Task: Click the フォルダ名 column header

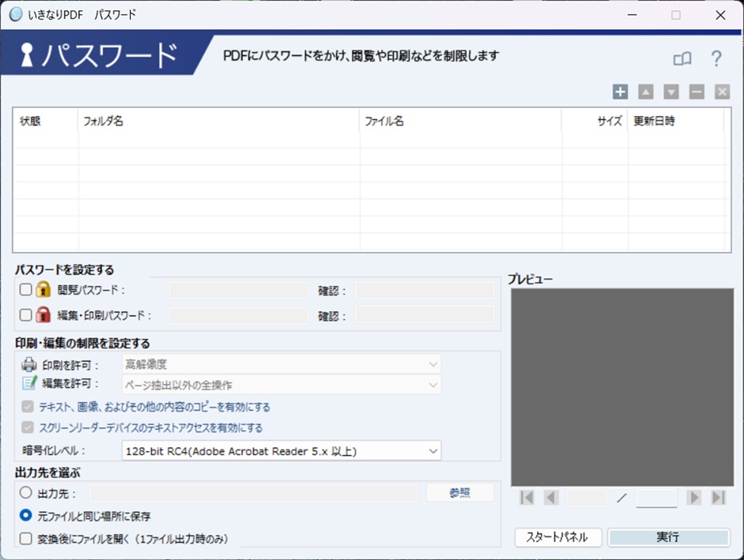Action: (x=218, y=121)
